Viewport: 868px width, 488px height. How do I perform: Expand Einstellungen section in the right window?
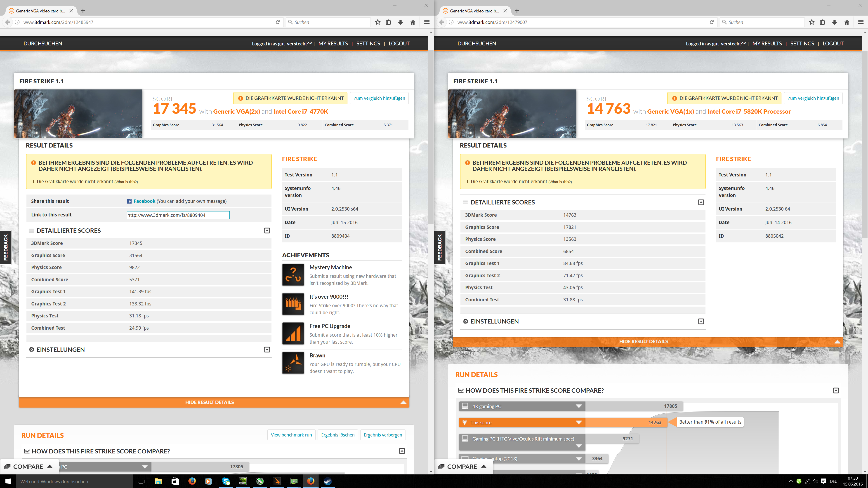(701, 321)
